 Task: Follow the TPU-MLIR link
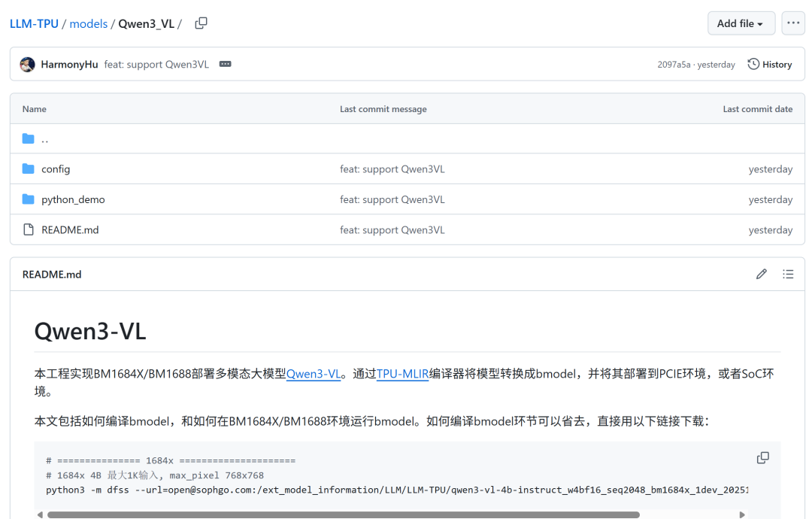coord(402,374)
